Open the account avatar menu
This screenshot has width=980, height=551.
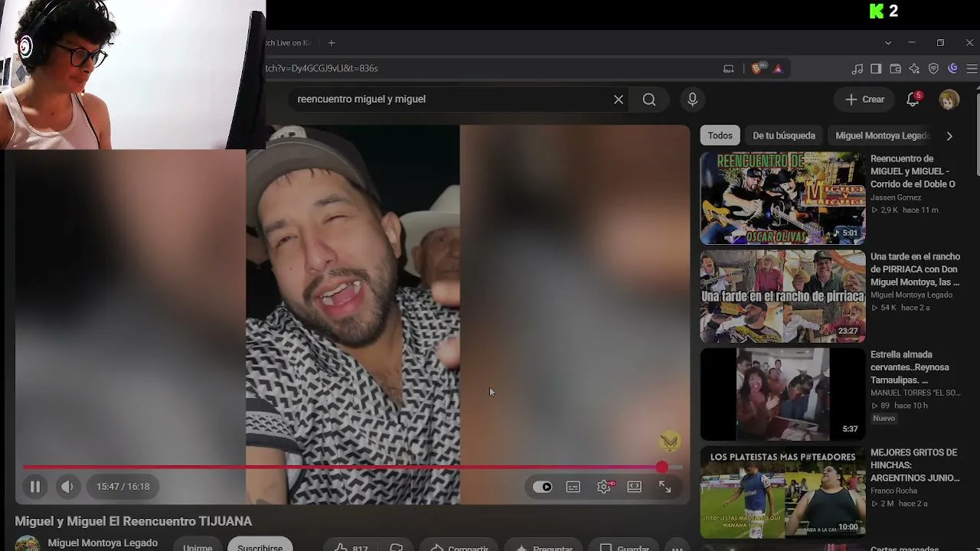949,99
